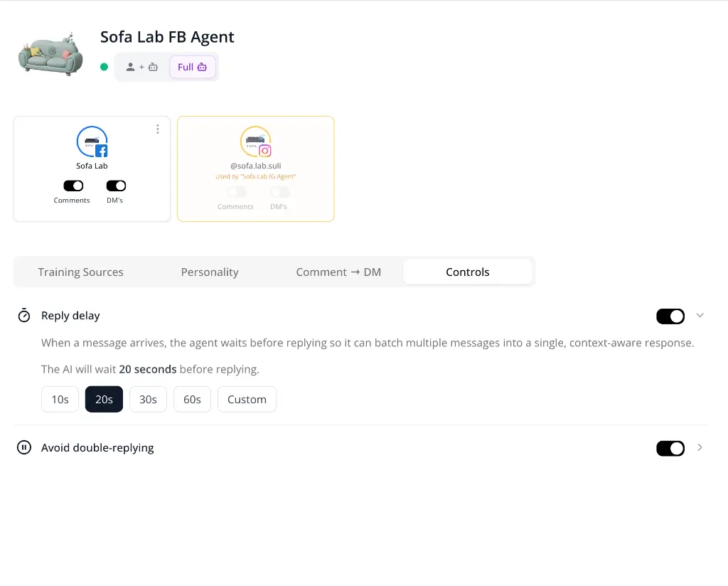Select the 60s reply delay preset

[192, 399]
